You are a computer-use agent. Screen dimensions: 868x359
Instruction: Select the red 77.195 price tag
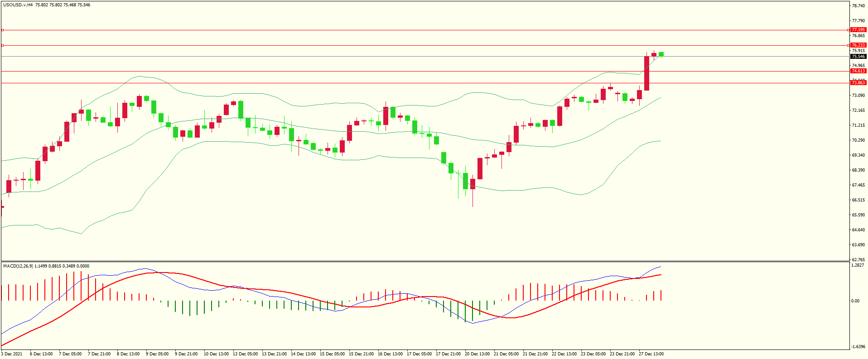click(x=858, y=30)
